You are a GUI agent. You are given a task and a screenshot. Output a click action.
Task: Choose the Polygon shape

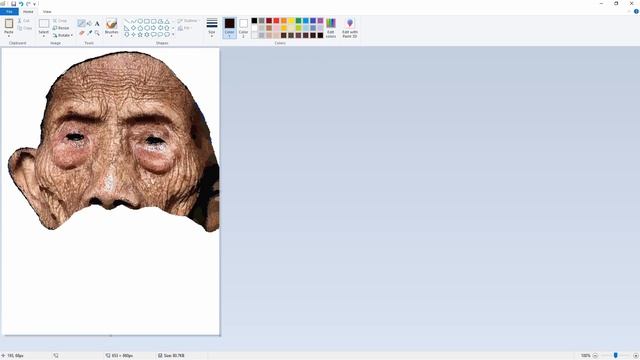[x=160, y=21]
